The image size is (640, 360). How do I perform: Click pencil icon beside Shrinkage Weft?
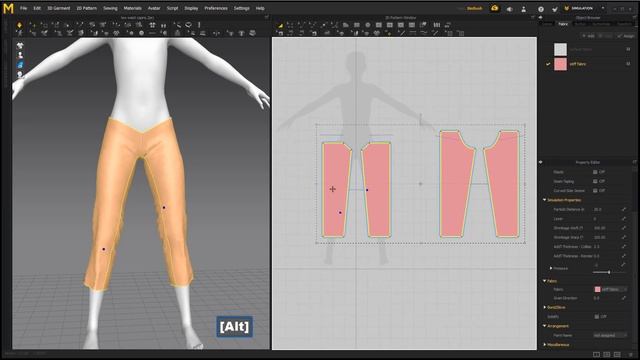click(x=624, y=228)
